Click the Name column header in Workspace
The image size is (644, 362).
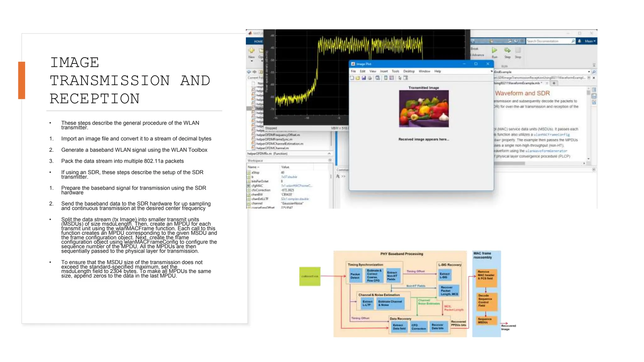[263, 167]
